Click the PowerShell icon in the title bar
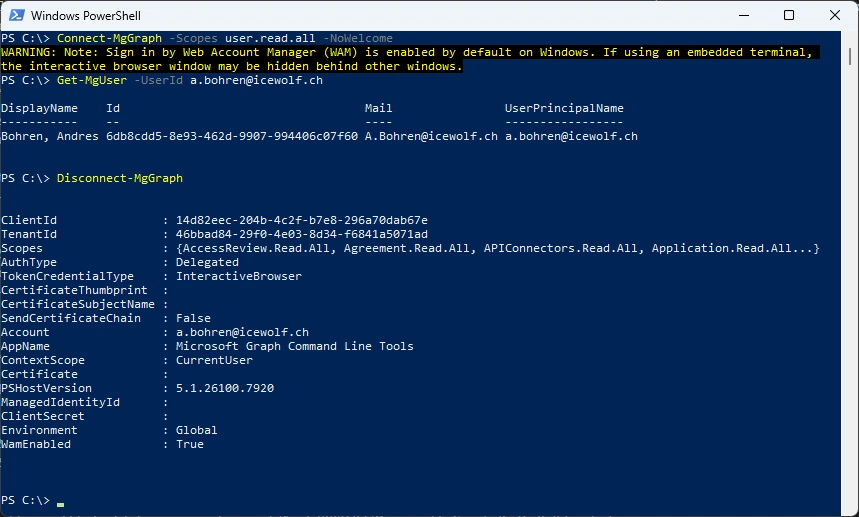This screenshot has width=859, height=517. point(15,15)
